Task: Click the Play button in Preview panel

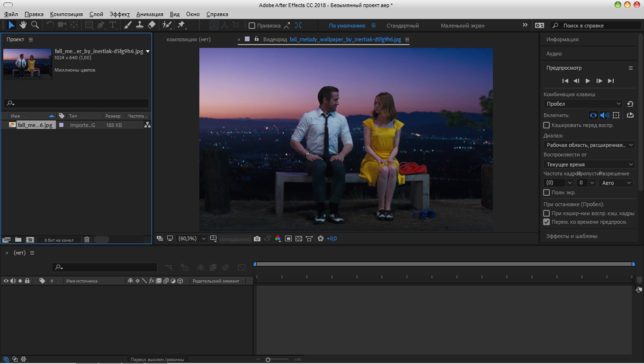Action: point(588,81)
